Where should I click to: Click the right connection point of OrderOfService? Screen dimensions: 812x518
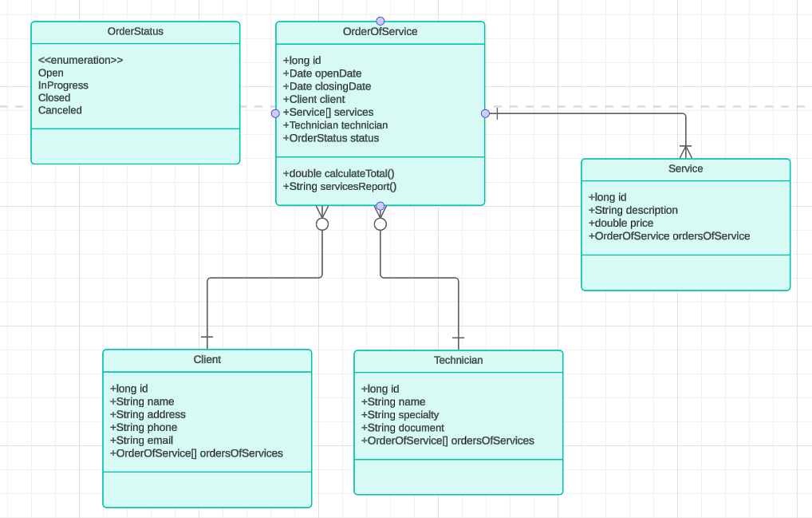(x=485, y=113)
